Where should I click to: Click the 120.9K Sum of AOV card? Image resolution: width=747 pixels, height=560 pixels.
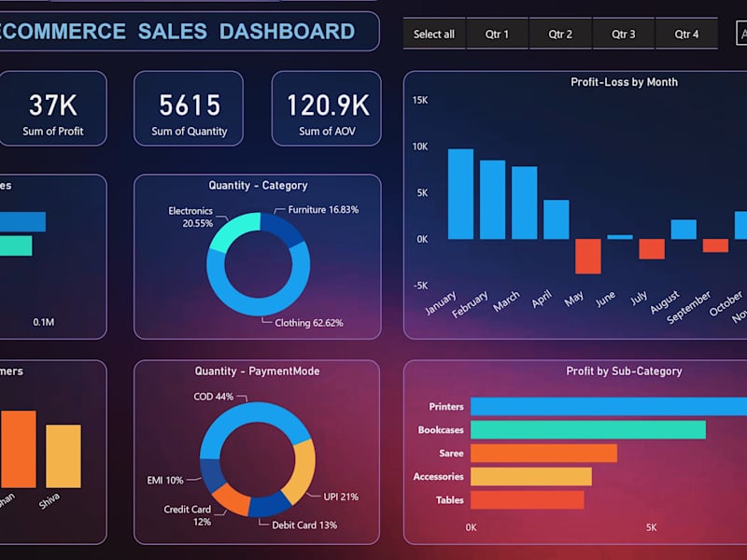pyautogui.click(x=327, y=108)
